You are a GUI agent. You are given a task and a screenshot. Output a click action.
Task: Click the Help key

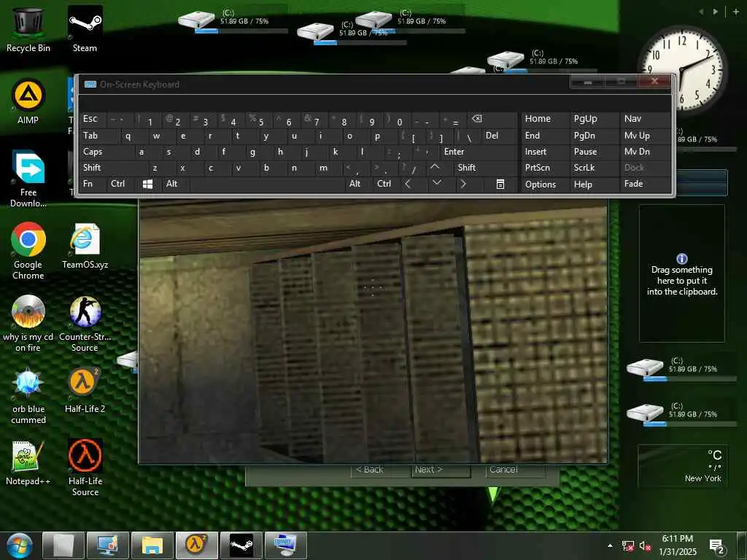click(594, 184)
